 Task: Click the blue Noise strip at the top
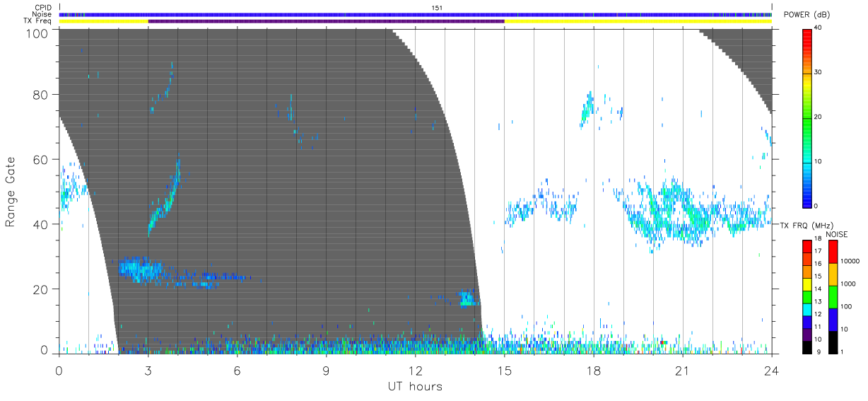coord(415,14)
